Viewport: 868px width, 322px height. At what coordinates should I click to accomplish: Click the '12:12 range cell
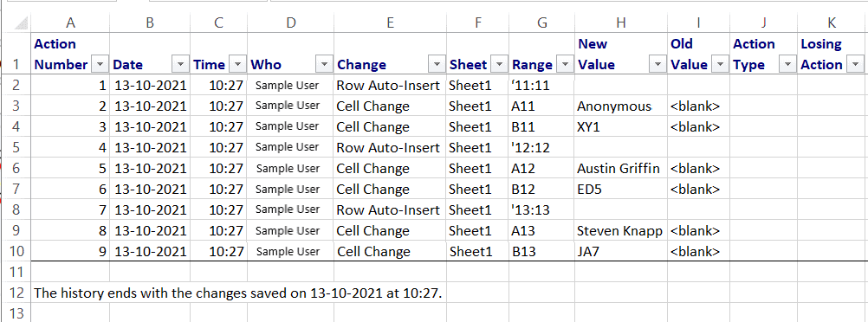tap(542, 147)
